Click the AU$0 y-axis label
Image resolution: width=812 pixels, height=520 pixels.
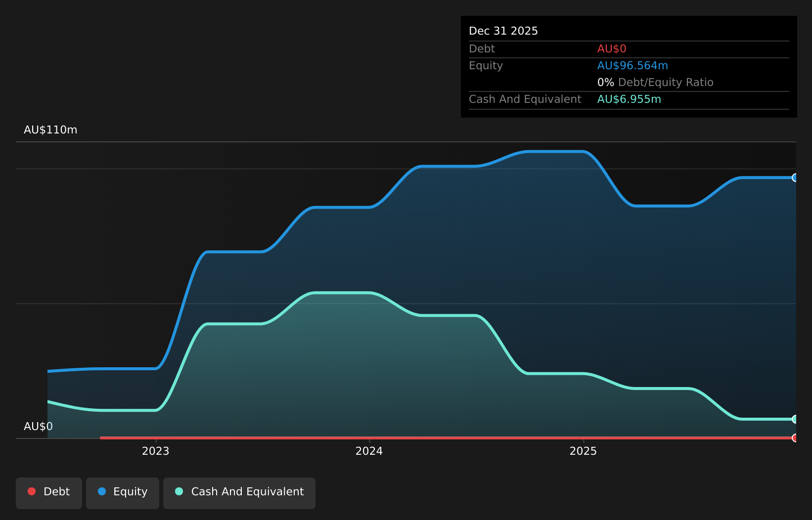pos(38,427)
